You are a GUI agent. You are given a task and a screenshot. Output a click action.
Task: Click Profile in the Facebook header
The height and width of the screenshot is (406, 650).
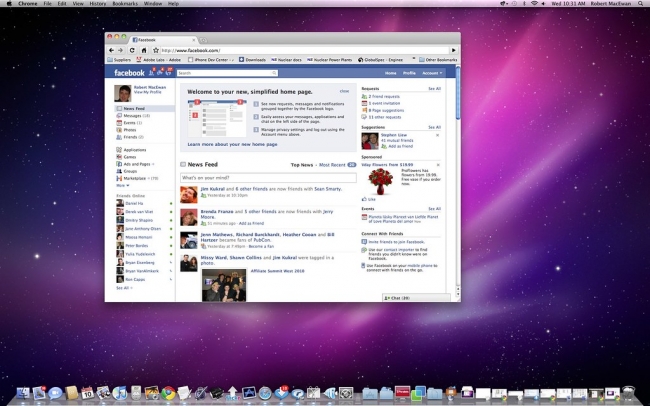tap(409, 73)
